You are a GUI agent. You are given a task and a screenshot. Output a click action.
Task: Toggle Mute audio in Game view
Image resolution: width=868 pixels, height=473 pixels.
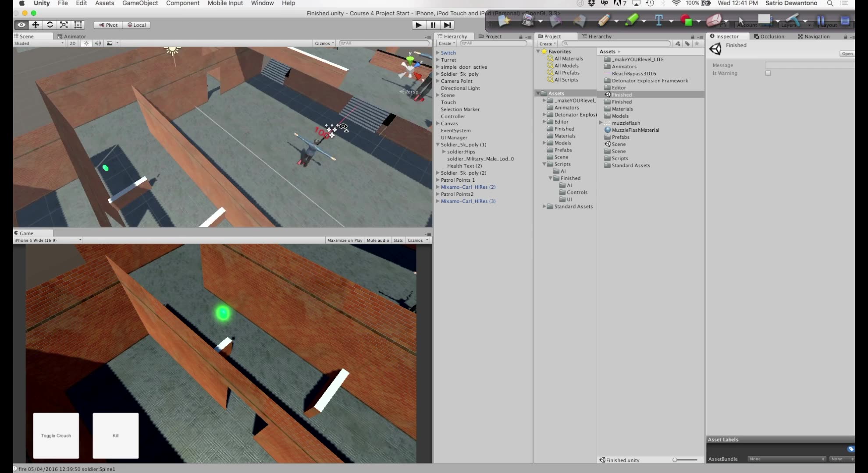tap(377, 240)
